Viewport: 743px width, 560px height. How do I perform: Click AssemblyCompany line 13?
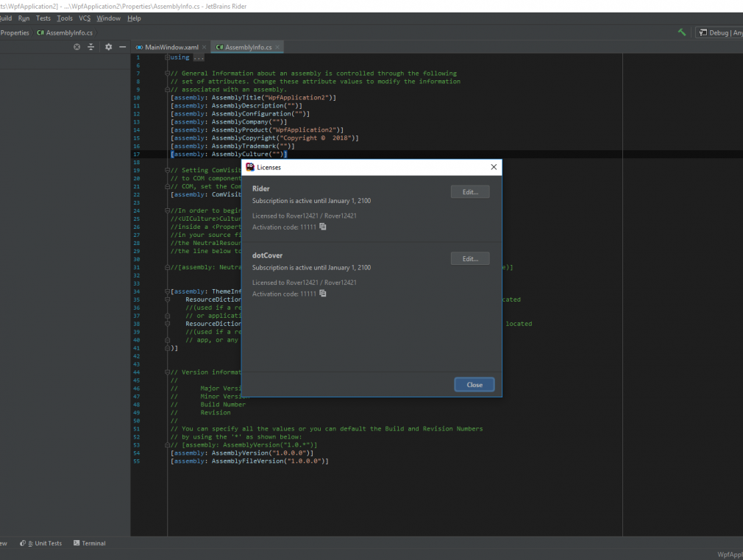(229, 122)
